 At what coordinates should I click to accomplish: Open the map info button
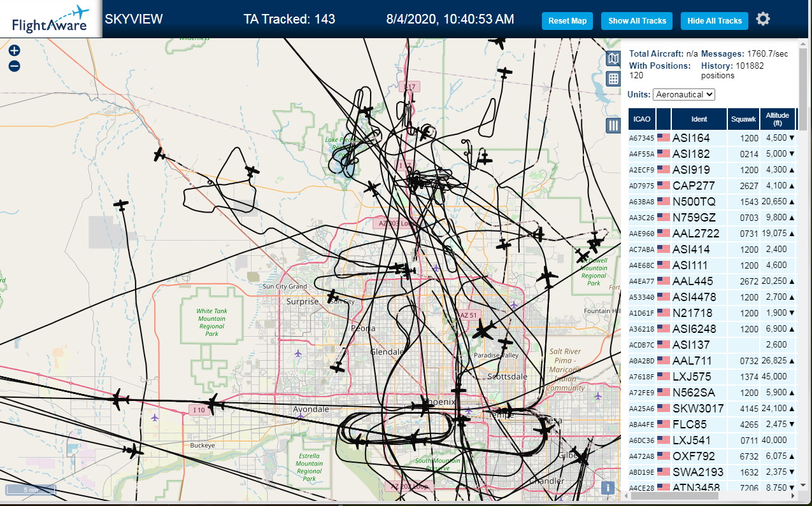[x=608, y=488]
